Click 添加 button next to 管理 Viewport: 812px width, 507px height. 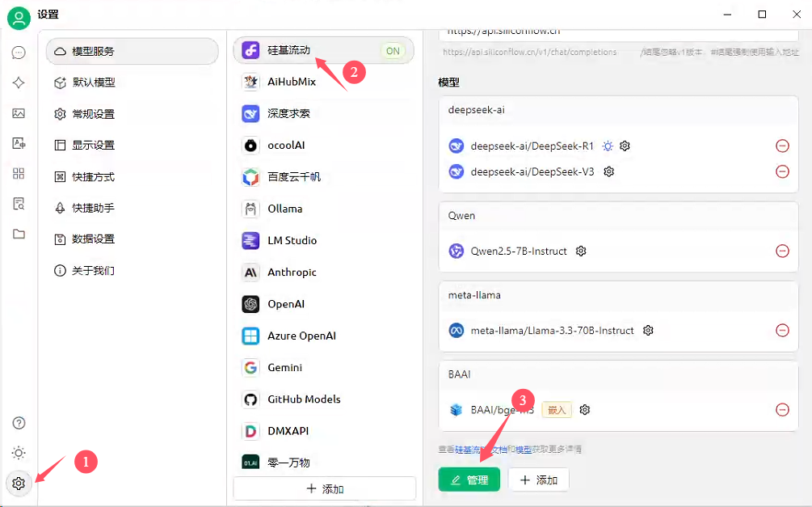pos(539,480)
